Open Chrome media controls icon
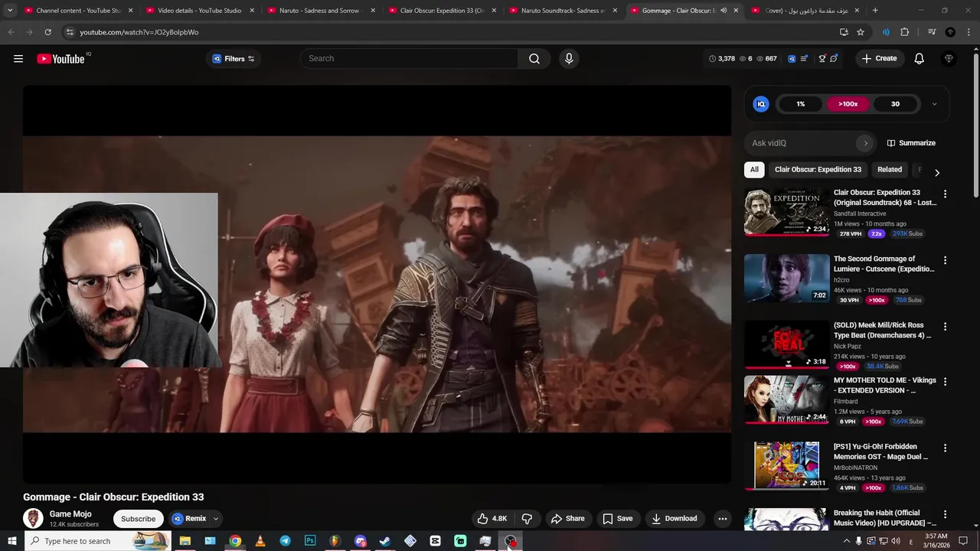The width and height of the screenshot is (980, 551). tap(932, 32)
